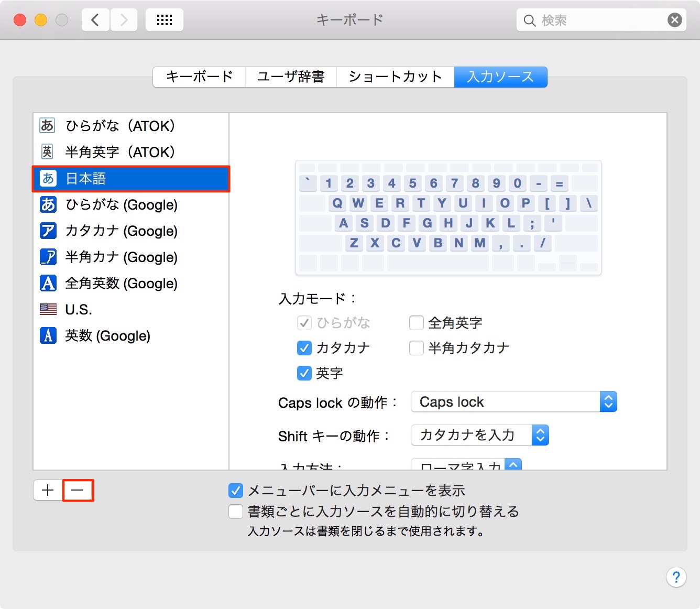This screenshot has width=700, height=609.
Task: Select 半角カナ (Google) in the list
Action: [x=131, y=257]
